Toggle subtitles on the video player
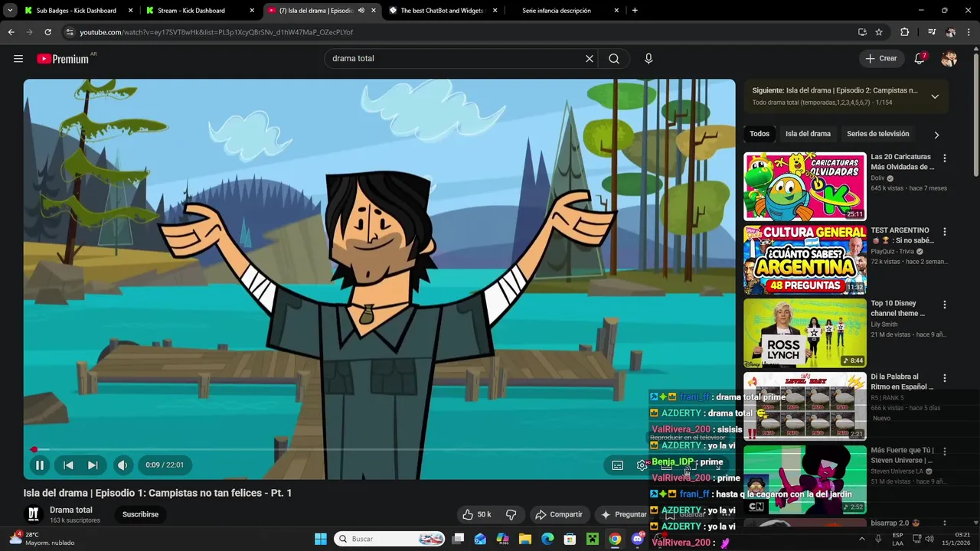The height and width of the screenshot is (551, 980). pos(617,465)
